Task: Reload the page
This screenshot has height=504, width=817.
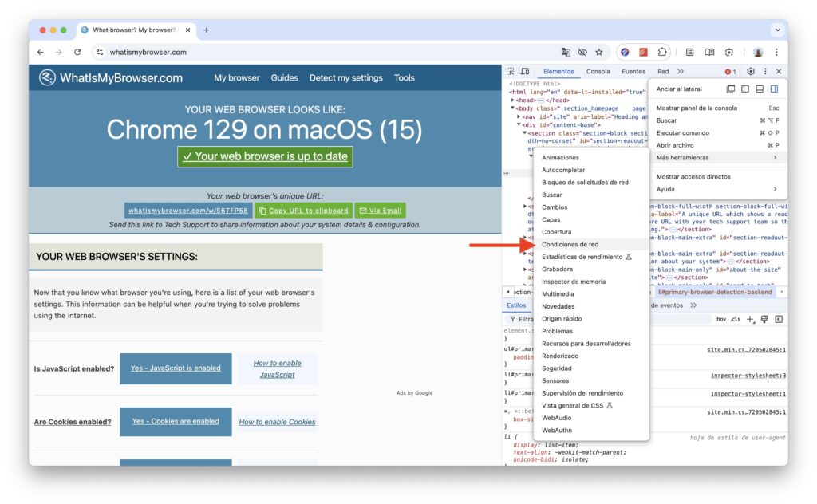Action: pos(77,52)
